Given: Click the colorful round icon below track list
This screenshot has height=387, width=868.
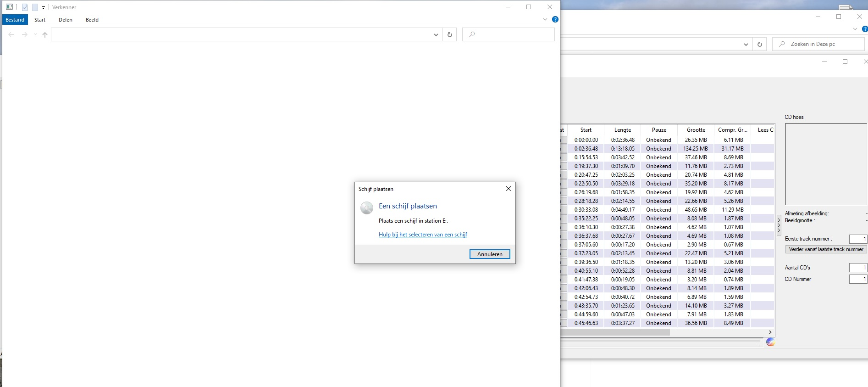Looking at the screenshot, I should point(770,342).
